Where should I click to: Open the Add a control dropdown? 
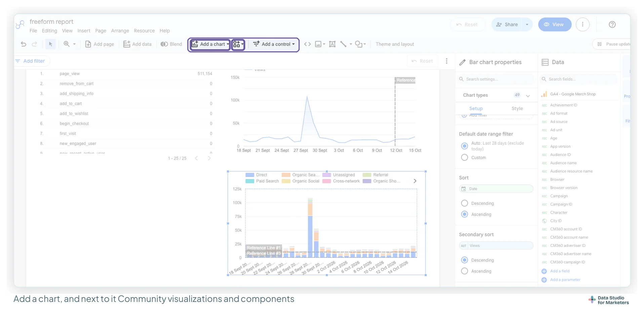[274, 44]
